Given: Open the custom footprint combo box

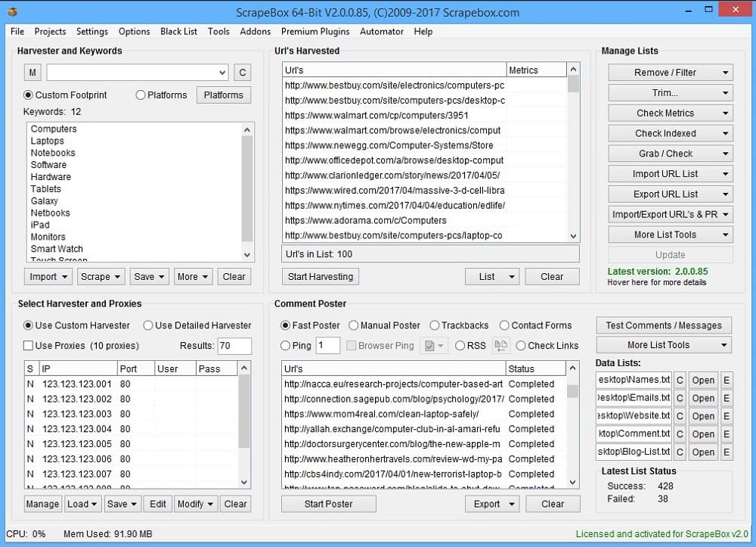Looking at the screenshot, I should (x=138, y=73).
